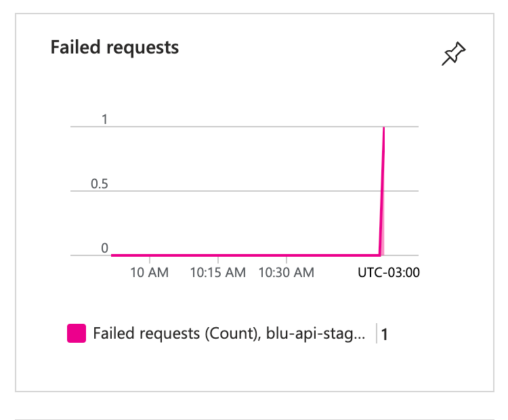
Task: Open the Failed requests chart title
Action: (x=114, y=47)
